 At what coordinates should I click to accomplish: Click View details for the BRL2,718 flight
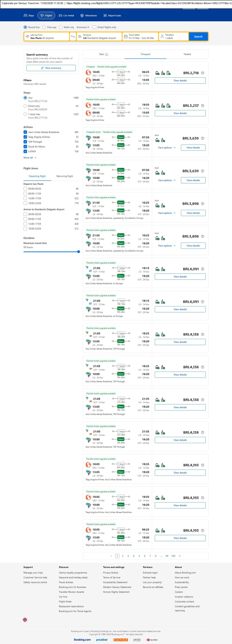pyautogui.click(x=180, y=80)
